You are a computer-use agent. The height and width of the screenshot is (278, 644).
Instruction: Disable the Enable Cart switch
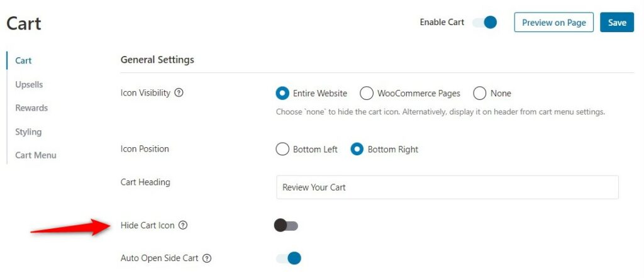(x=484, y=23)
